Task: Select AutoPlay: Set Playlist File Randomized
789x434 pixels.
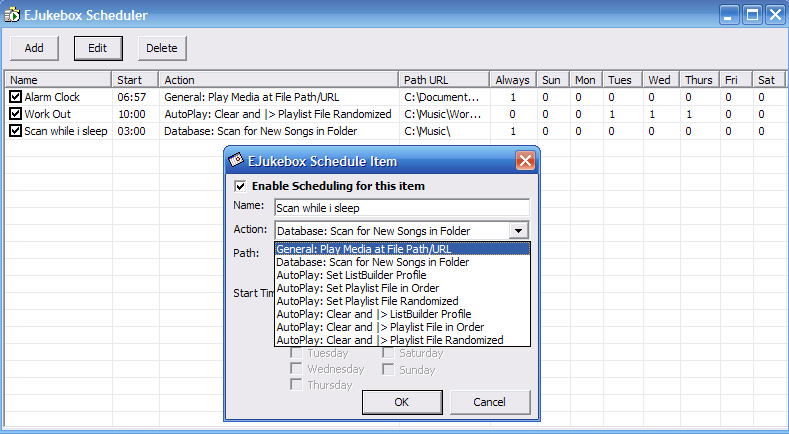Action: 402,301
